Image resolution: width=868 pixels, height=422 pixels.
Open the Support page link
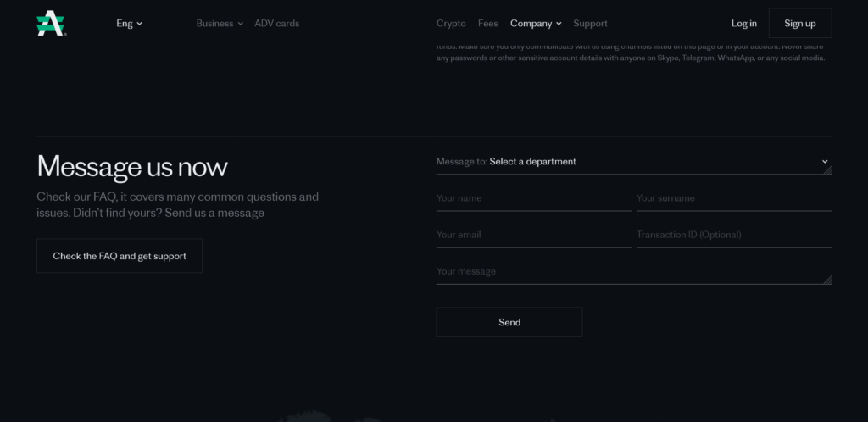590,23
